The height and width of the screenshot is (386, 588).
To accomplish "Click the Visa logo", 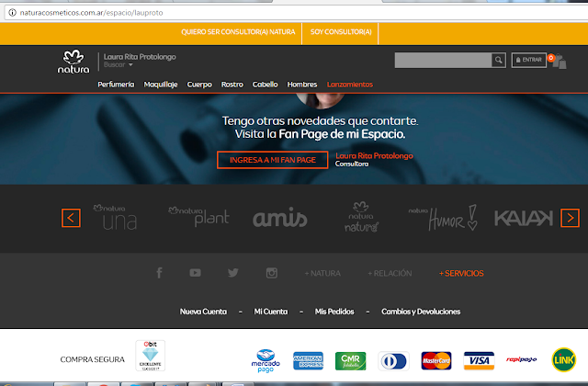I will click(x=479, y=361).
